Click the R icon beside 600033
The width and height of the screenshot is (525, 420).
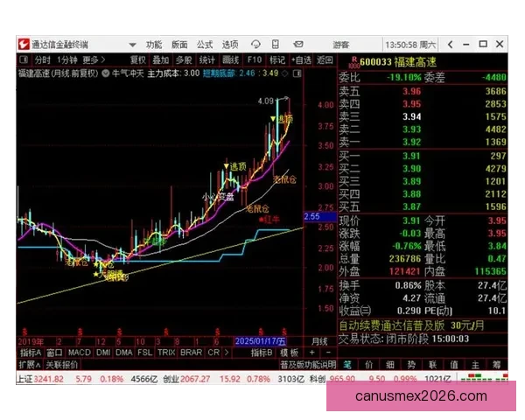[353, 62]
